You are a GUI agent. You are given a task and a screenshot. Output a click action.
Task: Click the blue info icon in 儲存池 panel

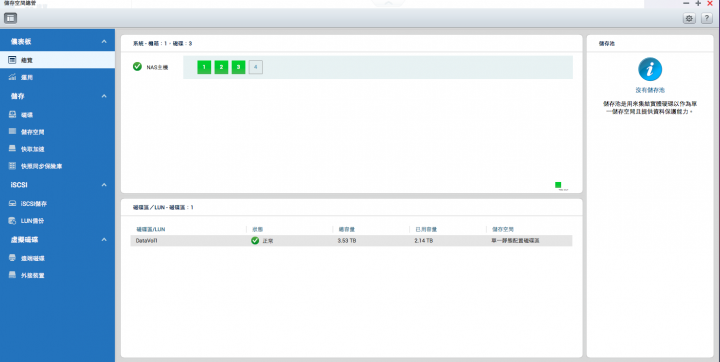tap(650, 69)
